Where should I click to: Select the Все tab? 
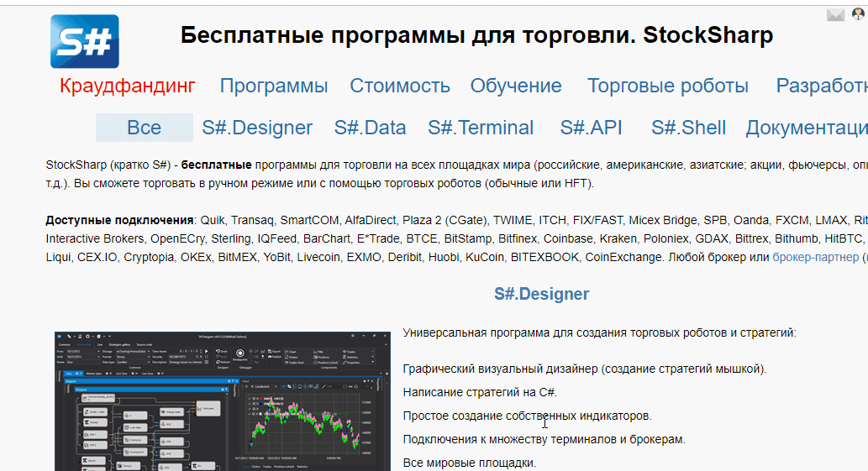point(144,128)
